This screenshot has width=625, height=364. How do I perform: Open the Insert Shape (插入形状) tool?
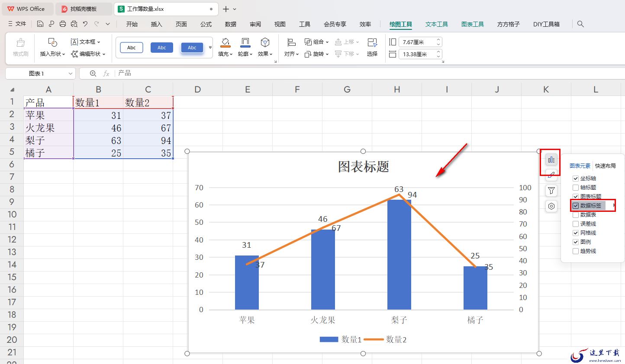click(x=52, y=48)
